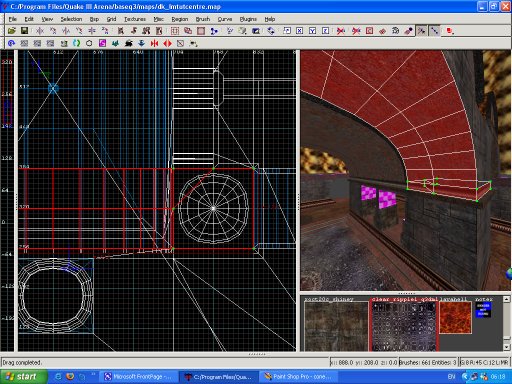The height and width of the screenshot is (384, 512).
Task: Click the green-blue cycle arrows patch icon
Action: click(x=76, y=43)
